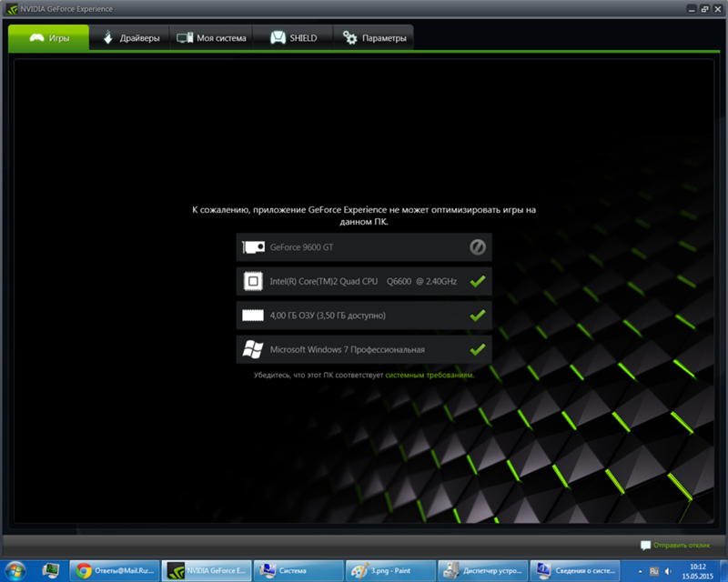728x582 pixels.
Task: Click the SHIELD device icon
Action: [x=278, y=37]
